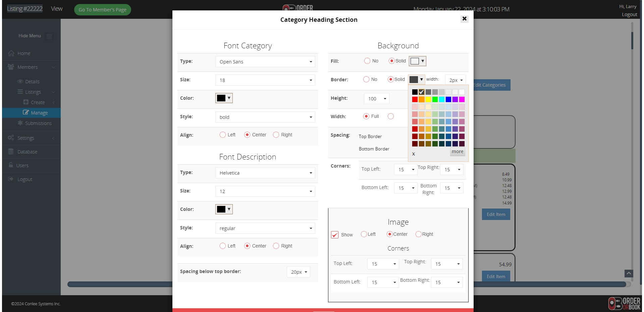Click Go To Member's Page button
Screen dimensions: 644x312
click(x=102, y=10)
